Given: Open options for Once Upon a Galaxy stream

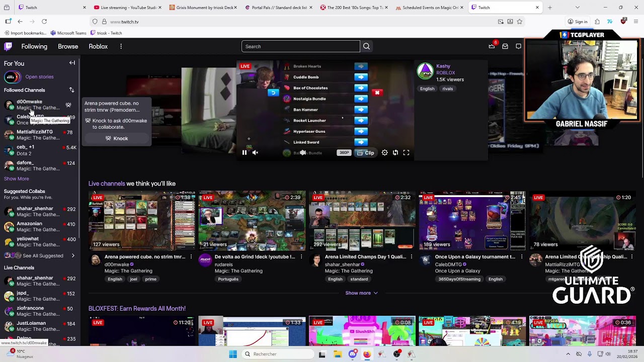Looking at the screenshot, I should (x=522, y=257).
